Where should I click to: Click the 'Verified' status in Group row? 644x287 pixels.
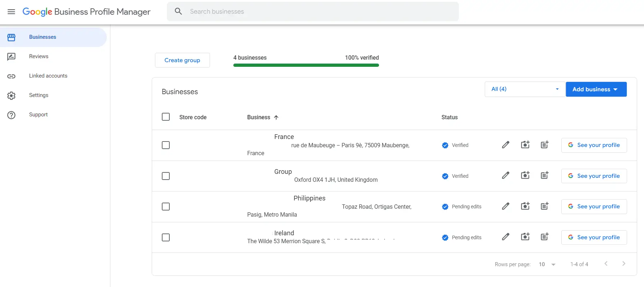(x=460, y=176)
